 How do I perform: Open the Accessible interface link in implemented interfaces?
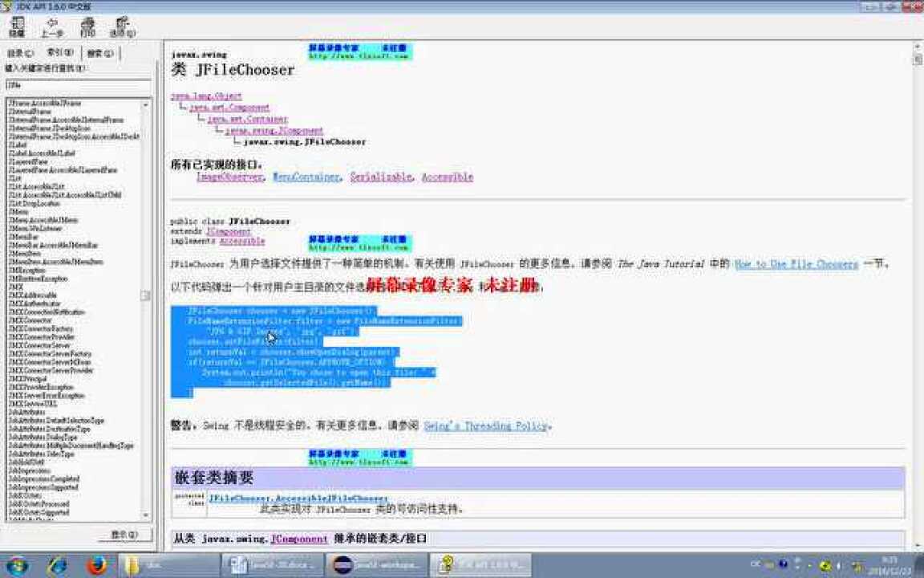tap(448, 177)
